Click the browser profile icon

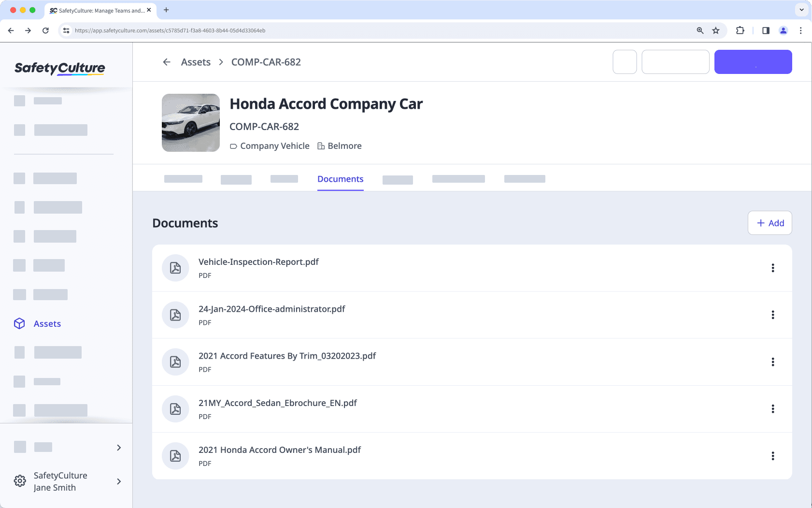click(x=783, y=30)
